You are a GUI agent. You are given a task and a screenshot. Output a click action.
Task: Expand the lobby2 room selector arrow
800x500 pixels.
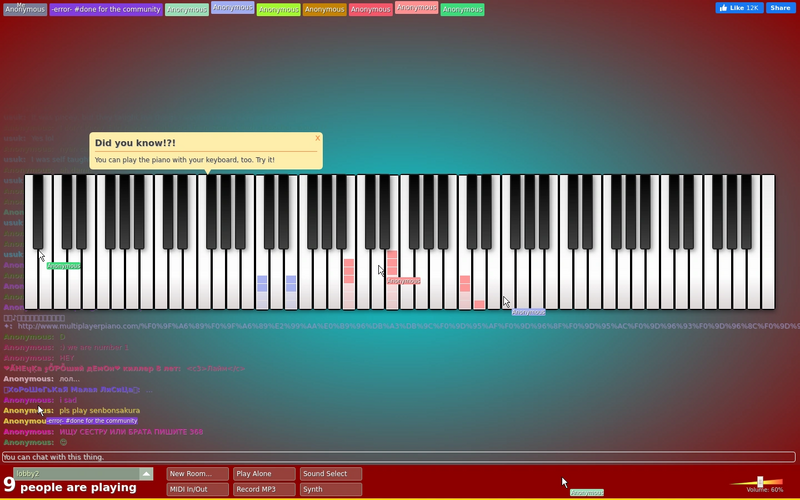point(146,474)
